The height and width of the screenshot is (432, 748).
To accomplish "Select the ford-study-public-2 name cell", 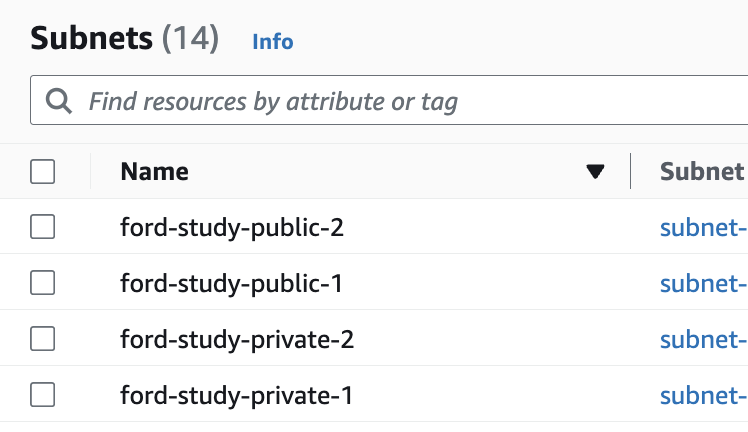I will 232,227.
